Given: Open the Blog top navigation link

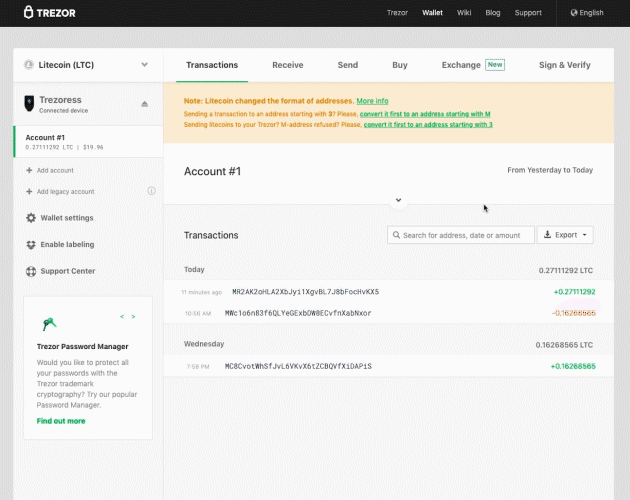Looking at the screenshot, I should point(493,12).
